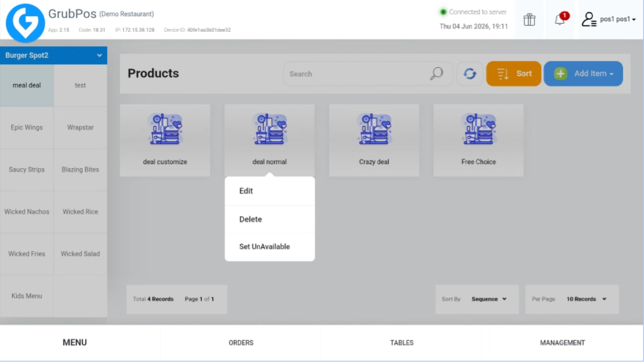Open the Wicked Rice category
This screenshot has height=362, width=644.
coord(80,212)
